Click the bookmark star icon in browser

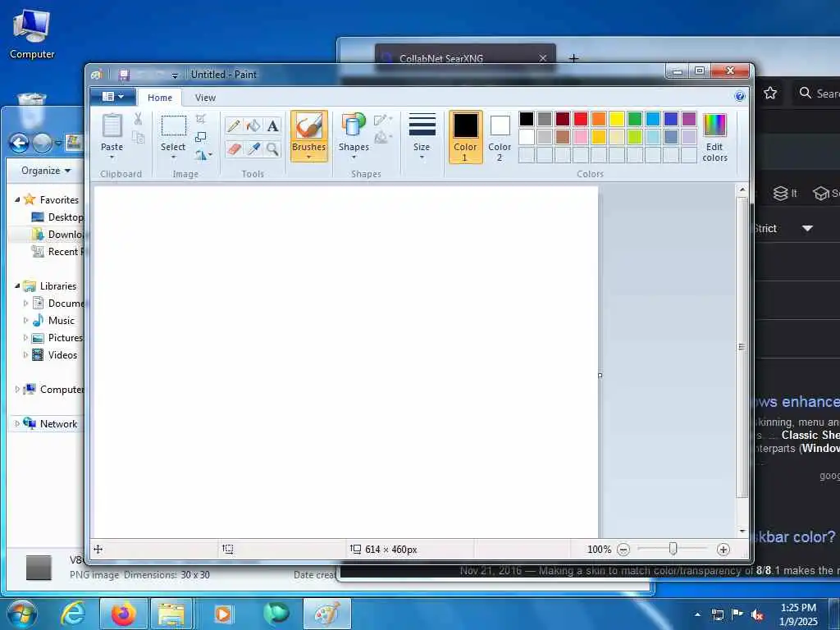(x=770, y=94)
